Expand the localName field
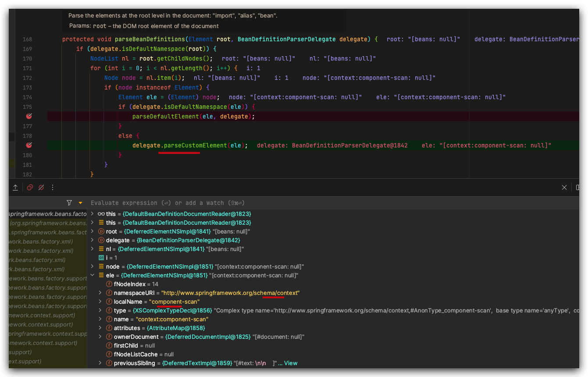Image resolution: width=588 pixels, height=377 pixels. (x=100, y=302)
